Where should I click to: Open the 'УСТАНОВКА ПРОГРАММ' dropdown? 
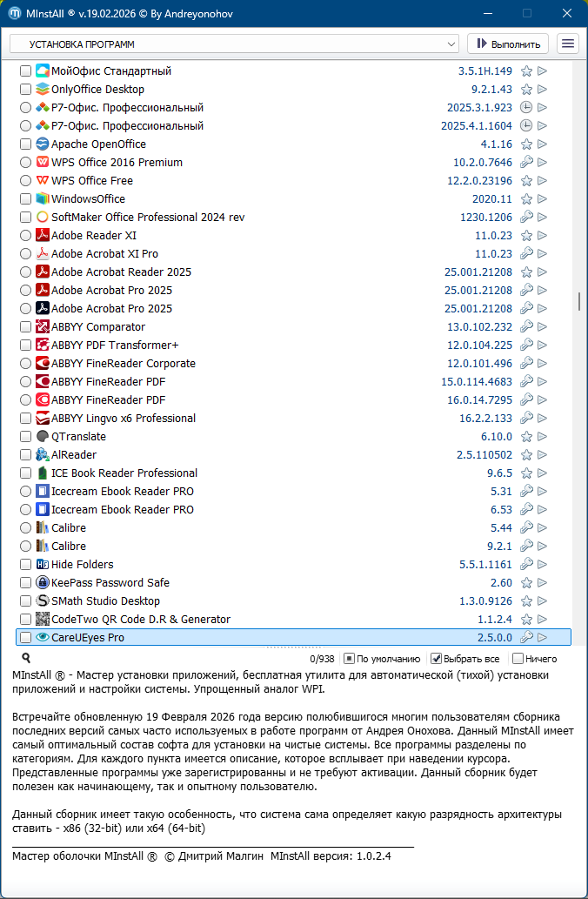click(234, 44)
